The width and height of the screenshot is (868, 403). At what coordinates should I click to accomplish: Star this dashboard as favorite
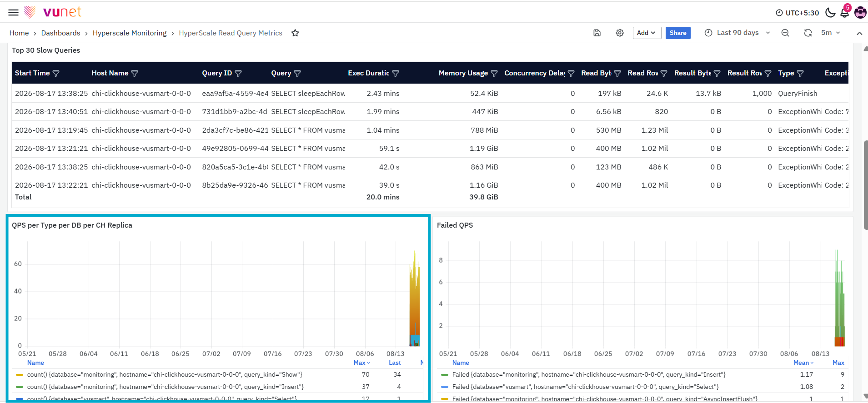pyautogui.click(x=295, y=33)
